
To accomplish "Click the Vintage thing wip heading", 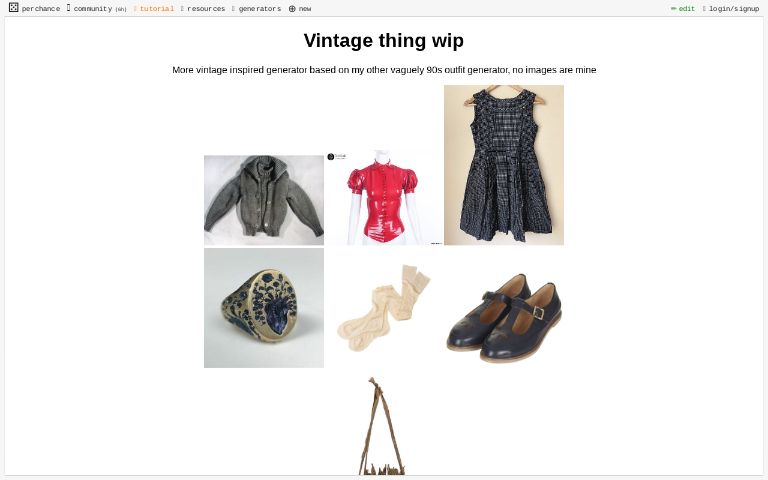I will pos(384,40).
